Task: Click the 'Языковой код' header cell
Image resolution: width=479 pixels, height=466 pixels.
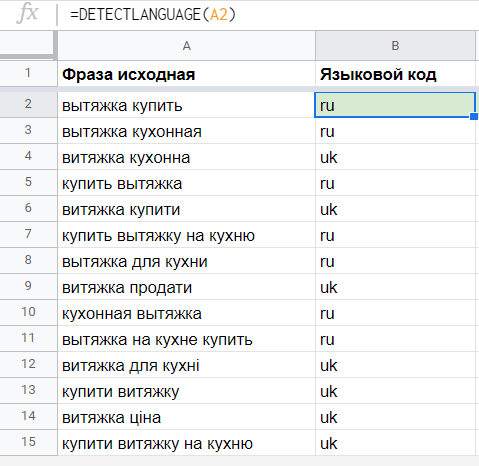Action: click(x=395, y=74)
